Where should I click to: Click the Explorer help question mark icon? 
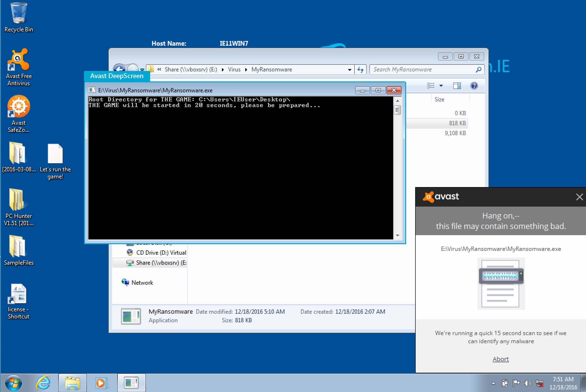tap(474, 86)
